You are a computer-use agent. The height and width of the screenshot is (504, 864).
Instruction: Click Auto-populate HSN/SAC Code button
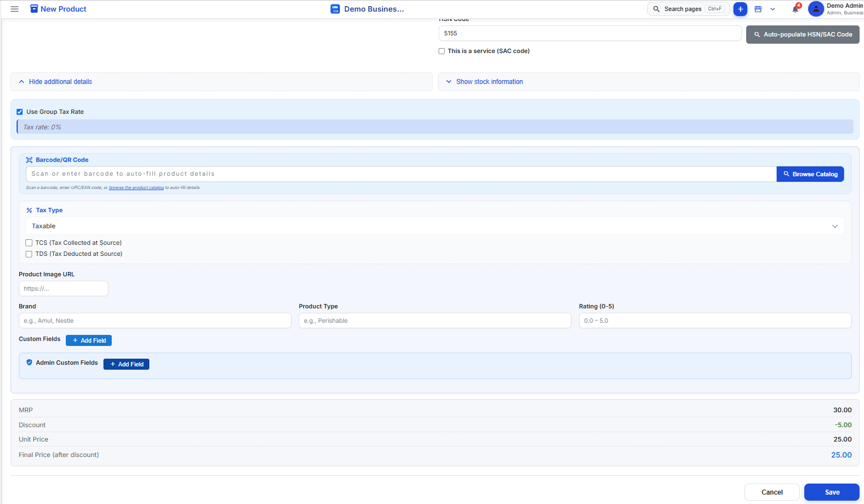(803, 34)
